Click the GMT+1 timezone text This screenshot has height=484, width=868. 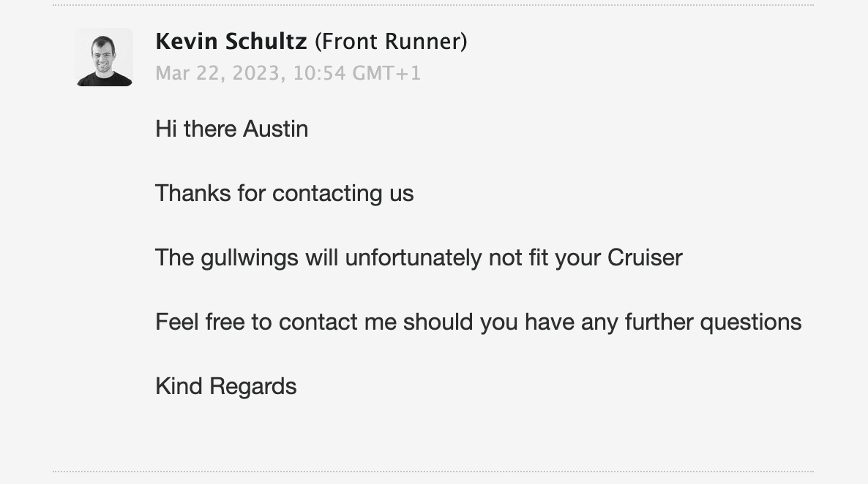tap(387, 73)
